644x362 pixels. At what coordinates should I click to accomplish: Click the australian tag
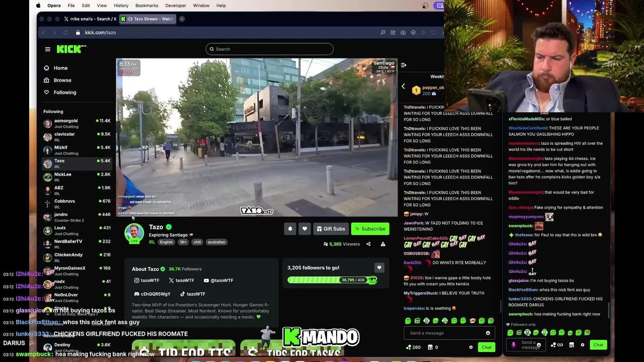click(x=216, y=242)
